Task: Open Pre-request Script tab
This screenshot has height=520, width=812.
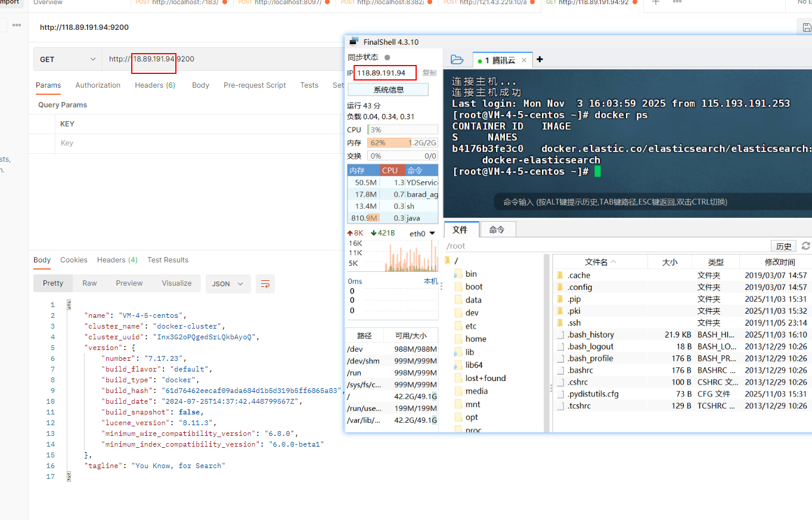Action: [255, 85]
